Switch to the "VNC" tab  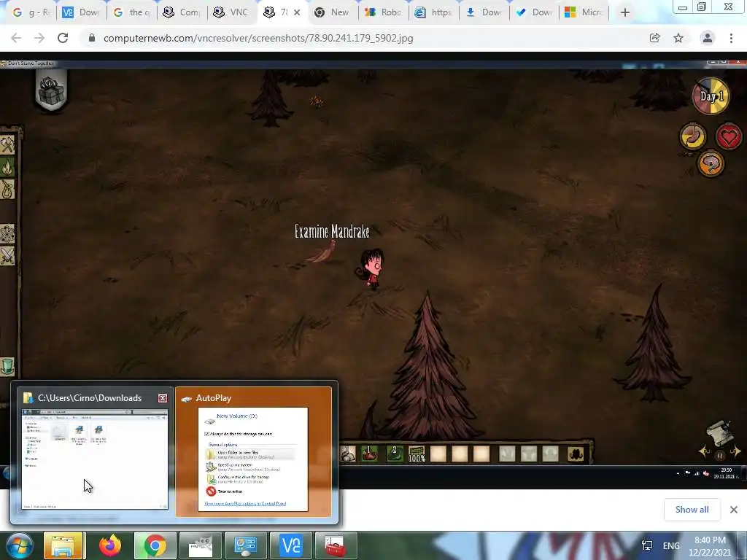[x=232, y=12]
